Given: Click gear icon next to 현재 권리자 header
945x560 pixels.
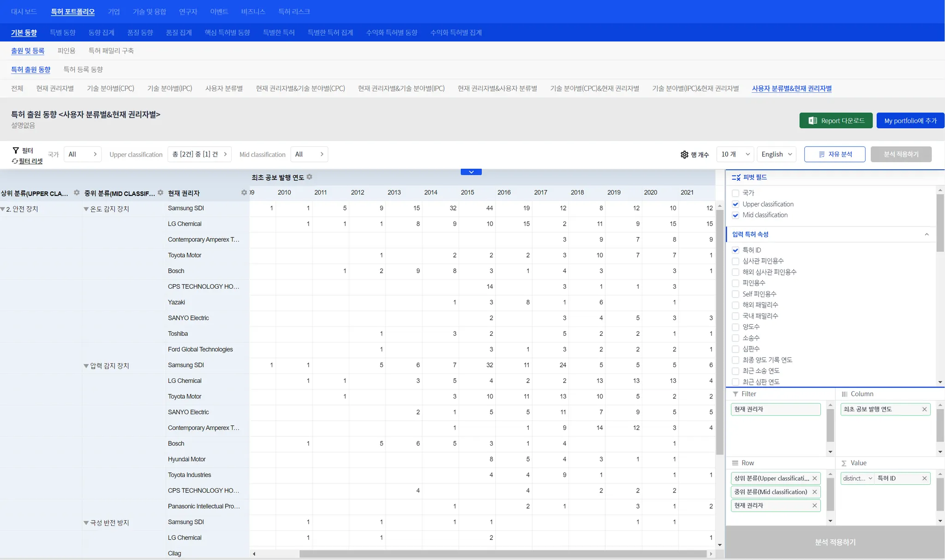Looking at the screenshot, I should click(244, 193).
